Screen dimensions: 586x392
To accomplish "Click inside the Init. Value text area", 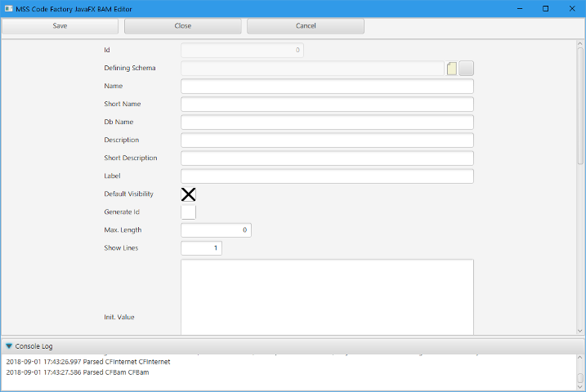I will 327,298.
